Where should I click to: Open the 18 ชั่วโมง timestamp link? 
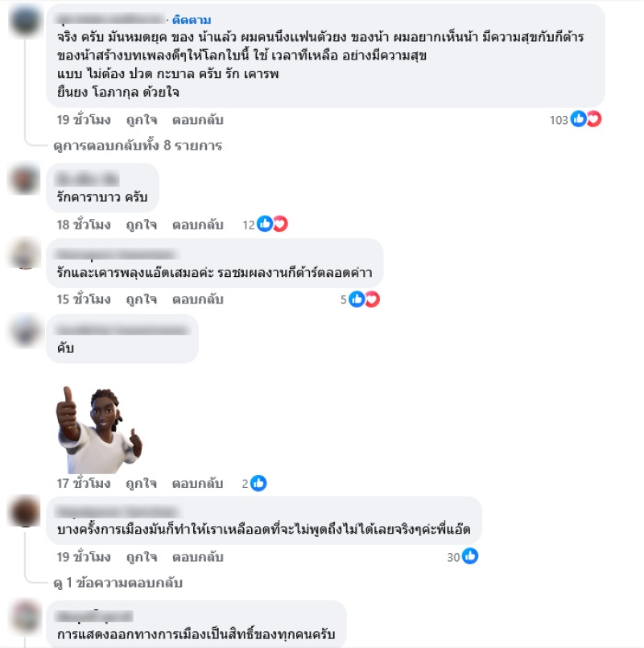(x=84, y=225)
